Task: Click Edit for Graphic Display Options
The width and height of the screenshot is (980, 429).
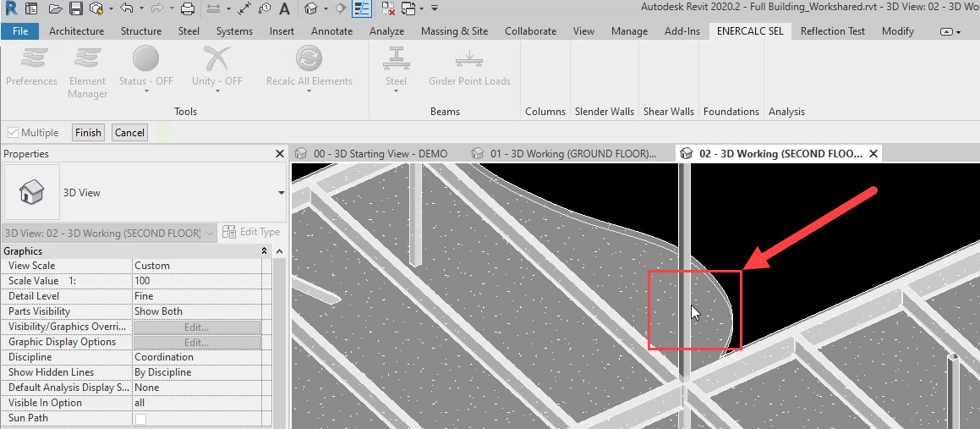Action: tap(197, 342)
